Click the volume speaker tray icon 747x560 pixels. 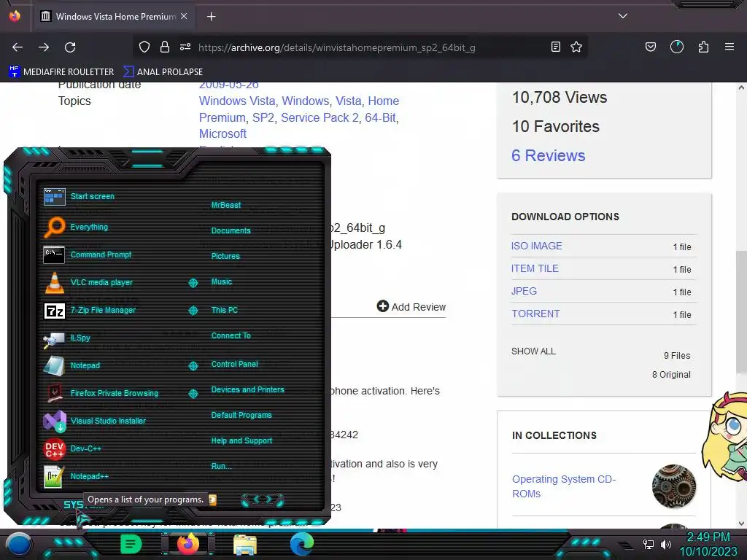point(665,544)
